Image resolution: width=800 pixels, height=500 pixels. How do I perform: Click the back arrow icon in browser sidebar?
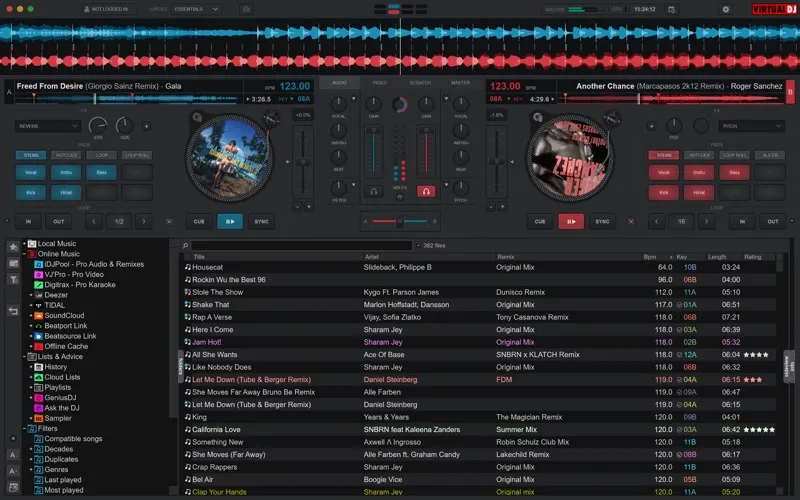(x=13, y=310)
